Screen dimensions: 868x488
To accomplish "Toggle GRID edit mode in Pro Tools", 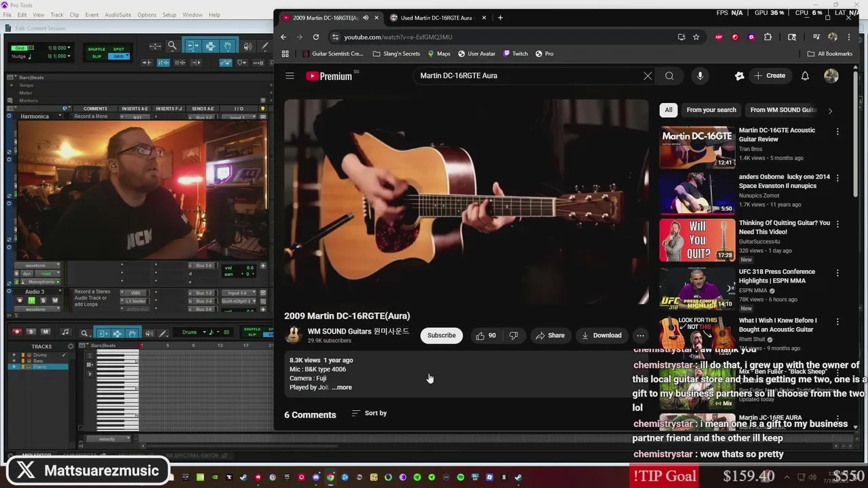I will pos(119,56).
